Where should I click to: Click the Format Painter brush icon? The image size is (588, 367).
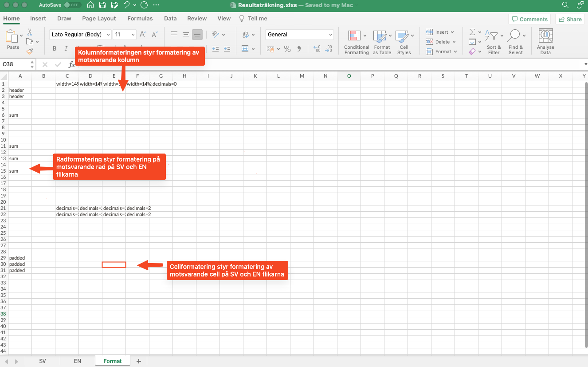tap(29, 51)
